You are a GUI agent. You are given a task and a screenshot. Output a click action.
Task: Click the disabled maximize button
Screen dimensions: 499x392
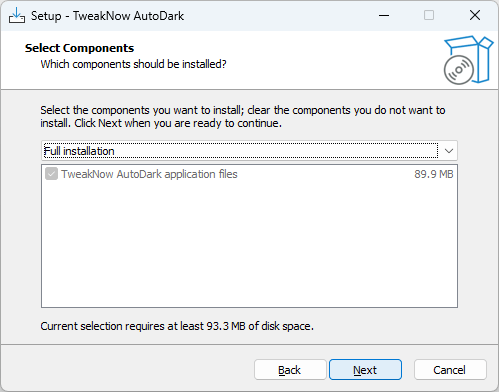pyautogui.click(x=429, y=15)
